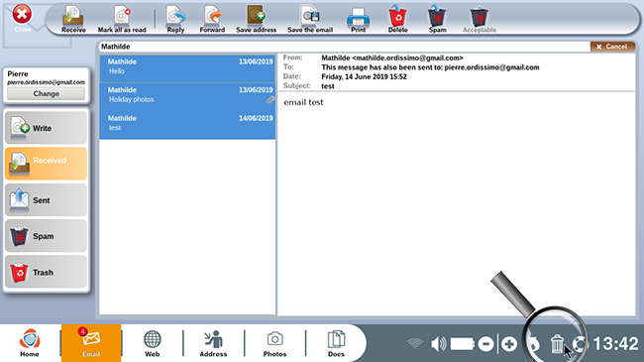
Task: Reply to the selected email
Action: pyautogui.click(x=175, y=19)
